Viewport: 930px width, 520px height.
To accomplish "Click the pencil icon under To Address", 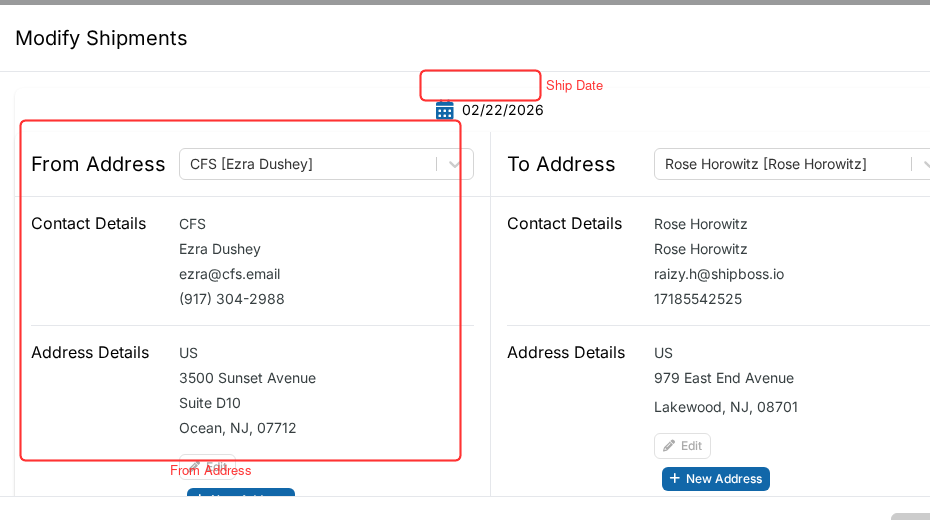I will point(669,446).
